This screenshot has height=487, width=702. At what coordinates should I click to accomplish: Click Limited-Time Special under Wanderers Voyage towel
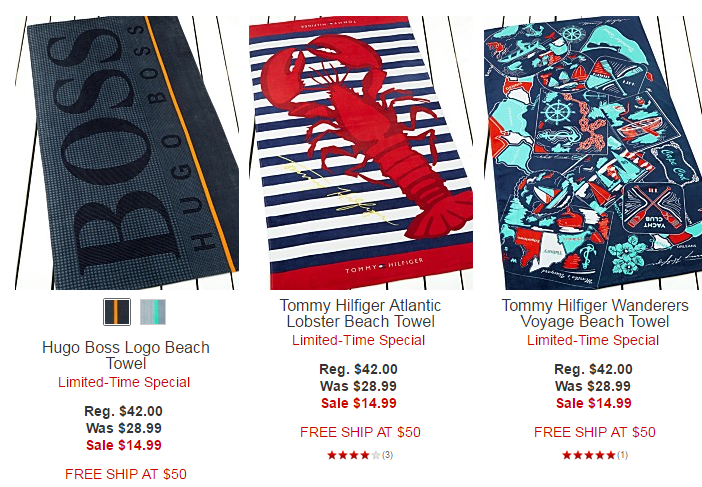coord(593,340)
